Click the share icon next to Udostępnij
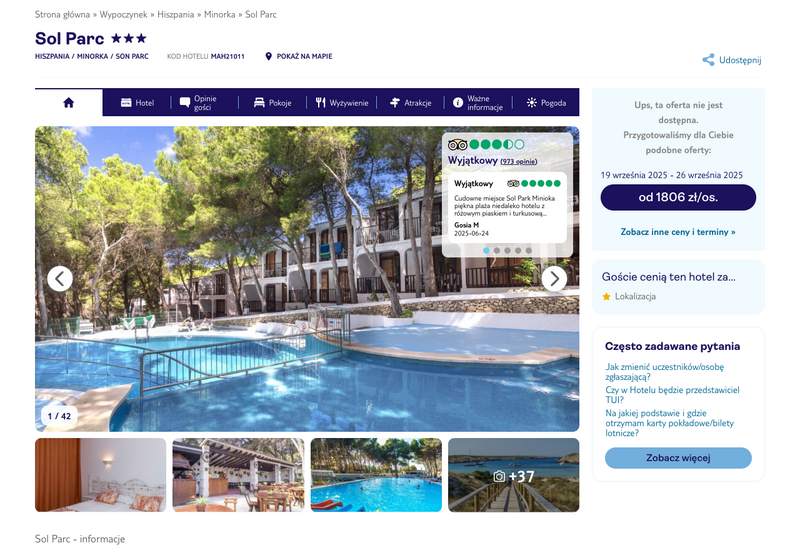The image size is (800, 553). coord(708,60)
